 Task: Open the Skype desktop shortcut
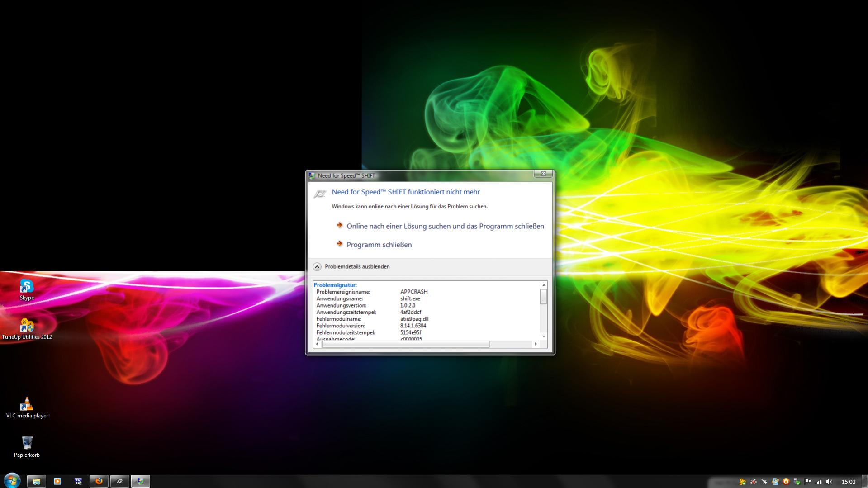(27, 290)
